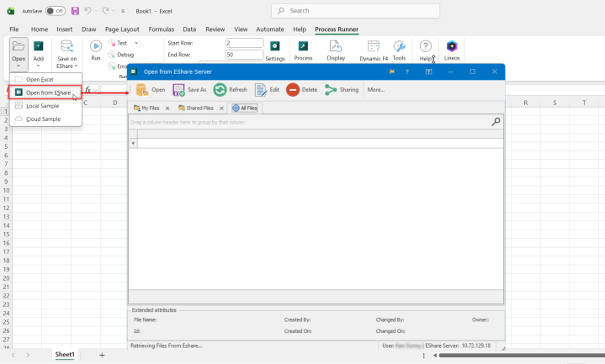
Task: Click the Save icon in the title bar
Action: pos(75,11)
